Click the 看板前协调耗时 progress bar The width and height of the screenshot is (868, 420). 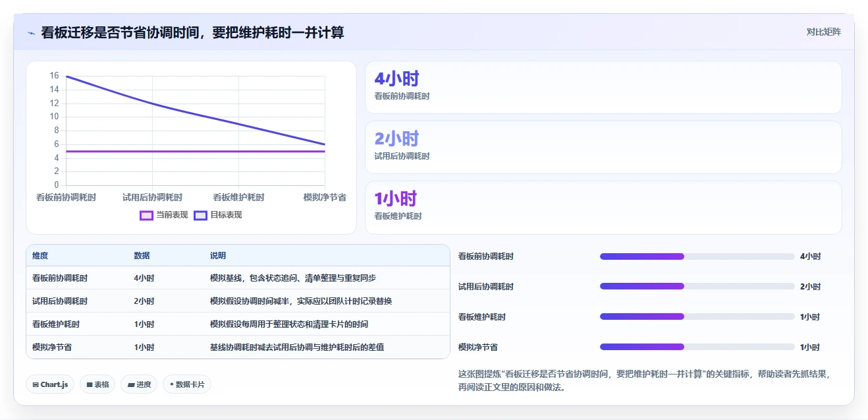[697, 256]
